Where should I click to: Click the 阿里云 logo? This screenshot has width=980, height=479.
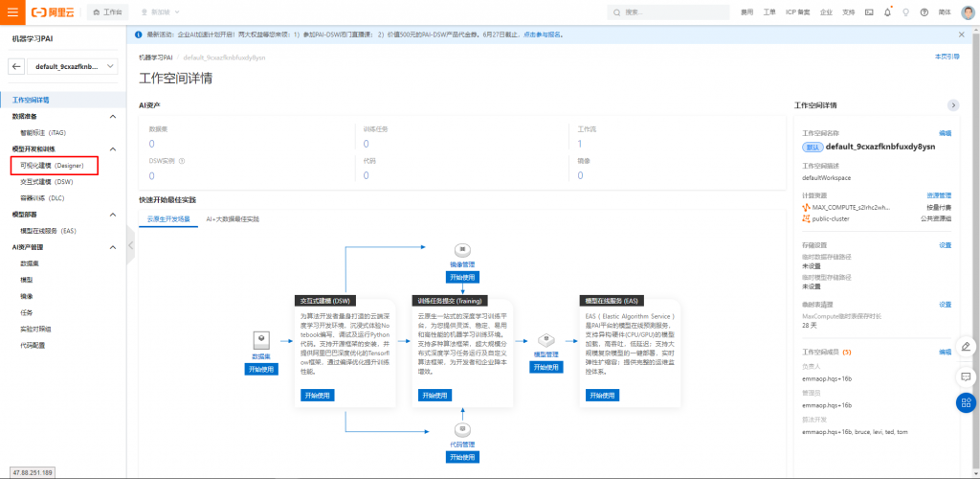[54, 11]
